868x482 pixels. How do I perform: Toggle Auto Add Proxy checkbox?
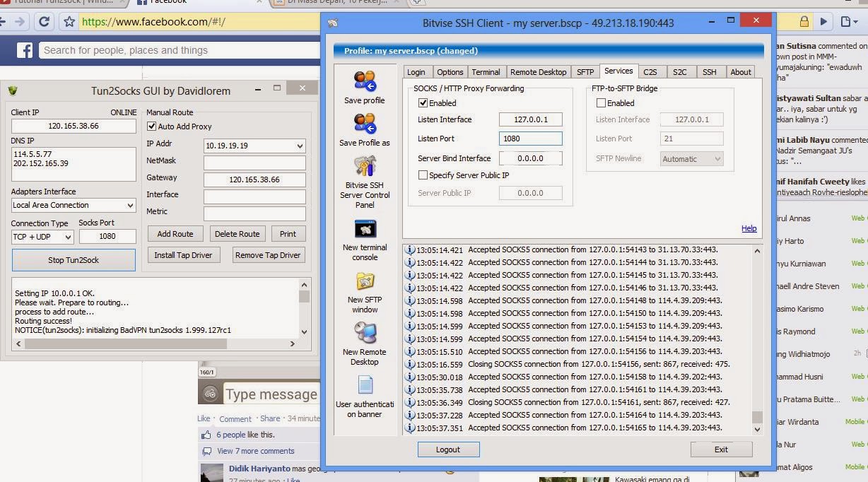[x=151, y=127]
